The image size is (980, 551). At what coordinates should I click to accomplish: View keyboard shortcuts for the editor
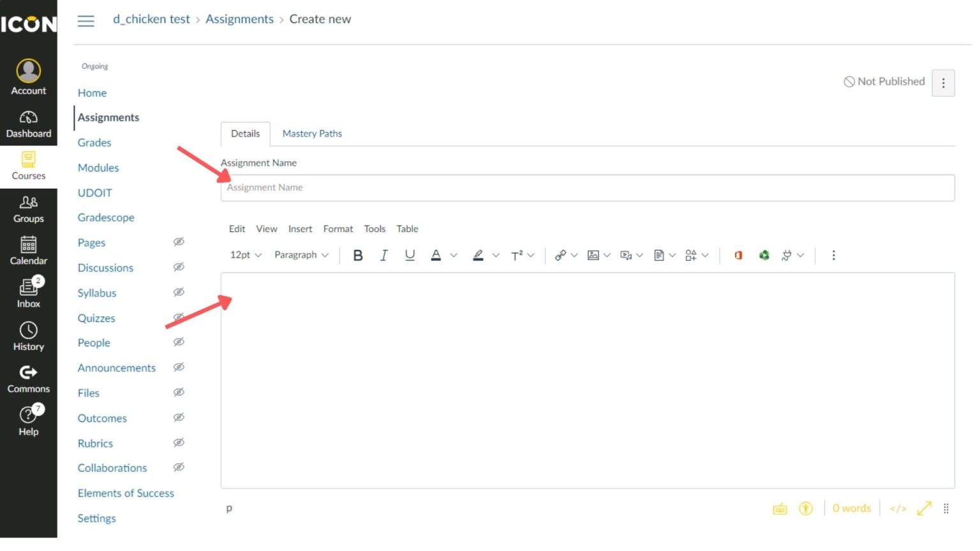click(x=780, y=508)
